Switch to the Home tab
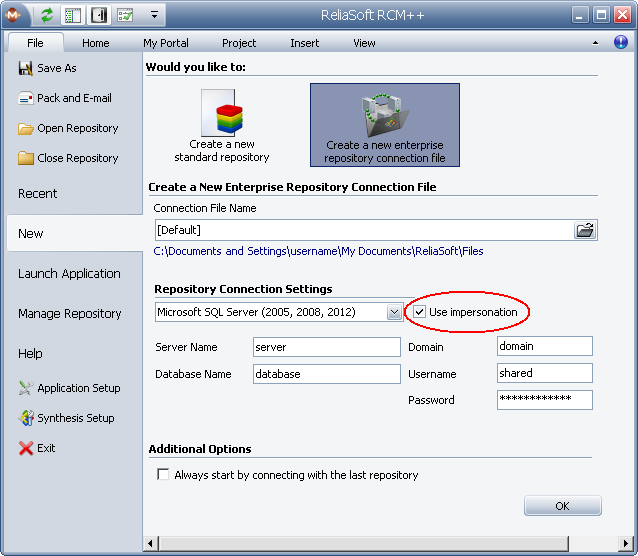The width and height of the screenshot is (638, 556). pyautogui.click(x=96, y=43)
